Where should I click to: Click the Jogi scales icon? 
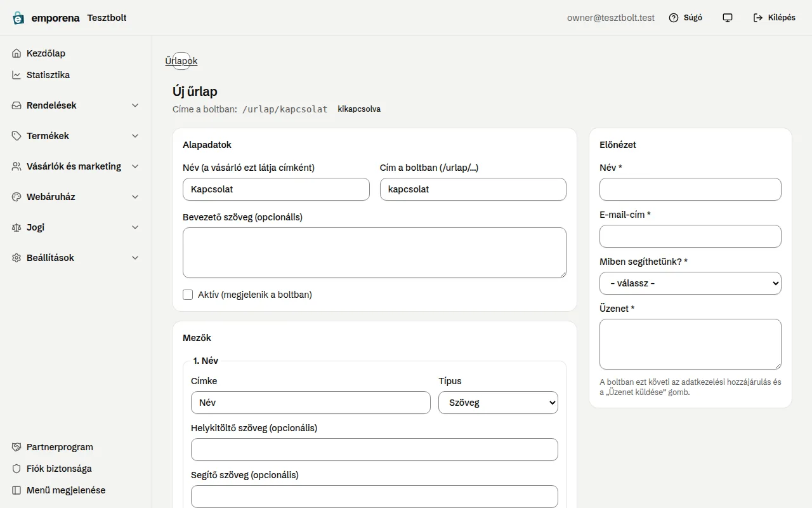(16, 227)
